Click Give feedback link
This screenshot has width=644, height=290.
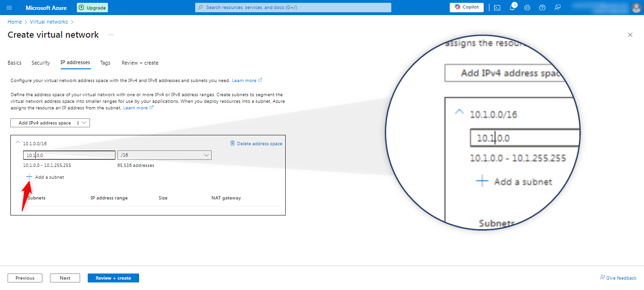pyautogui.click(x=618, y=278)
